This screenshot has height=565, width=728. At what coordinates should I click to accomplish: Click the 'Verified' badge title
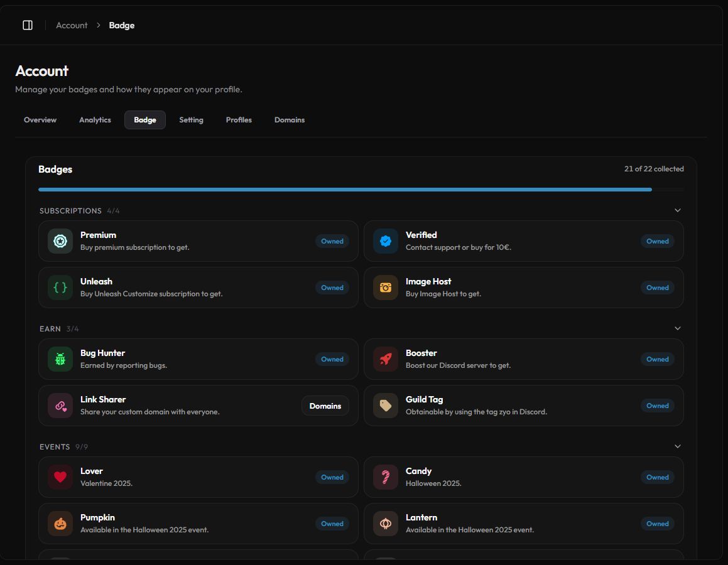pyautogui.click(x=421, y=235)
